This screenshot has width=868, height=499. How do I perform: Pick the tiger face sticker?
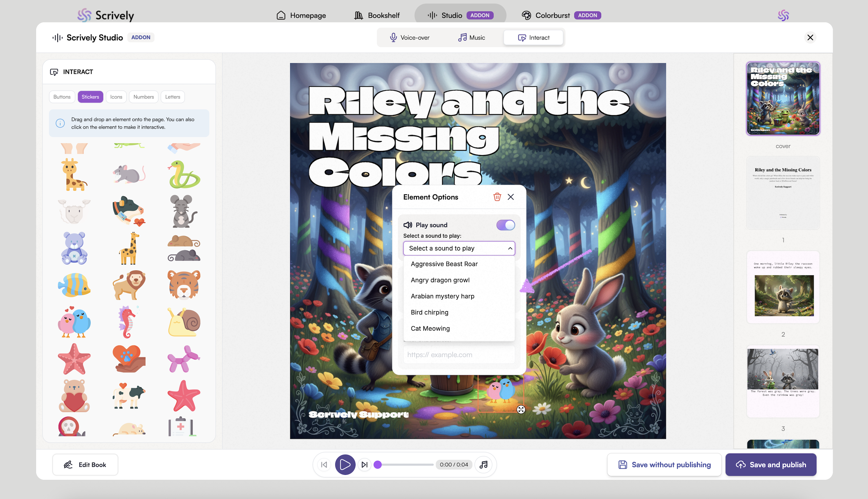184,285
